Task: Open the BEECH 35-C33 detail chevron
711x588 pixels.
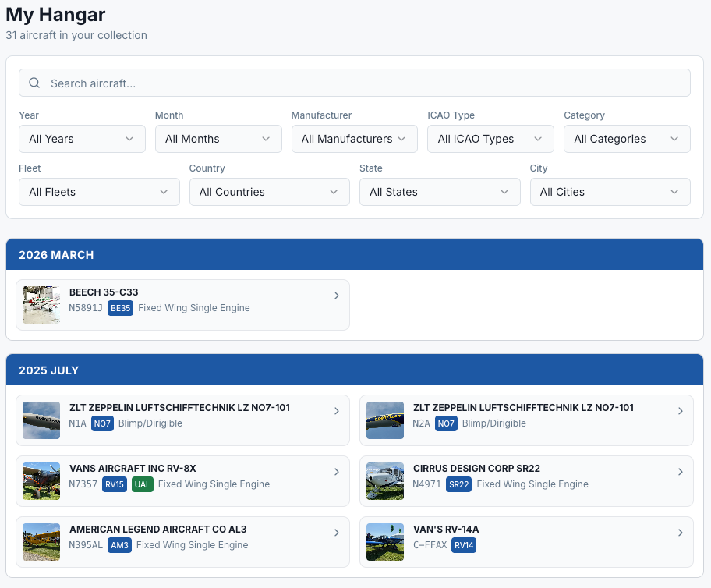Action: (x=337, y=296)
